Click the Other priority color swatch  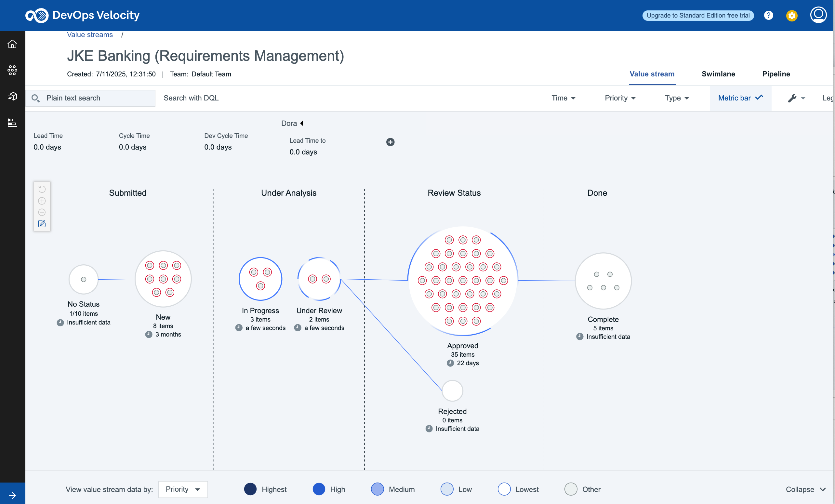[x=571, y=489]
